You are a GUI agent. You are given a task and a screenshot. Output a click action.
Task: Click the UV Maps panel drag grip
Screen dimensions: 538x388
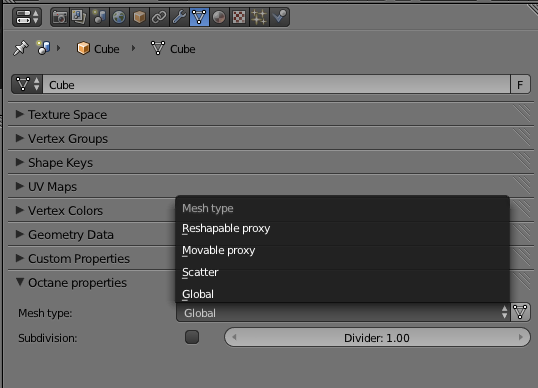tap(522, 186)
